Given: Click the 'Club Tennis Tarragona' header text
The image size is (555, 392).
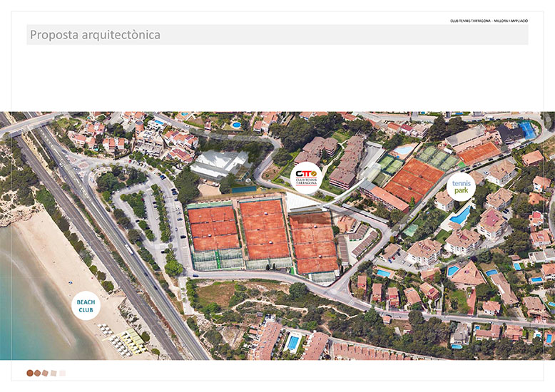Looking at the screenshot, I should [489, 21].
